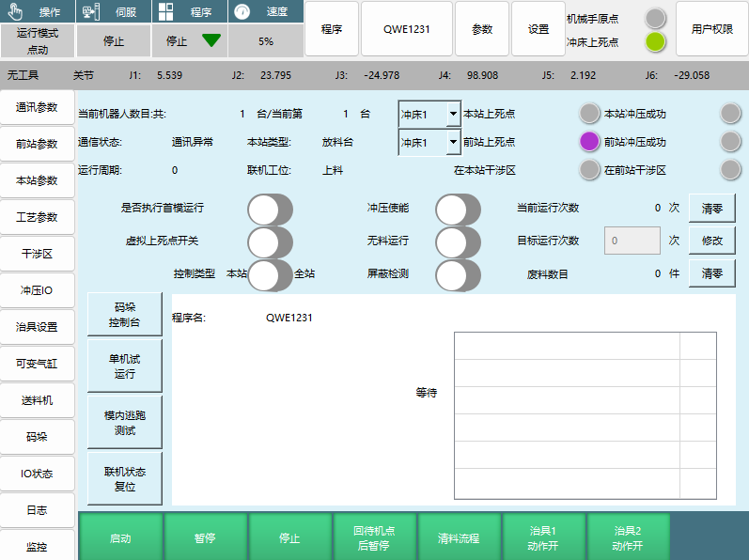Switch the 控制类型 本站/全站 slider
The height and width of the screenshot is (560, 749).
point(270,274)
